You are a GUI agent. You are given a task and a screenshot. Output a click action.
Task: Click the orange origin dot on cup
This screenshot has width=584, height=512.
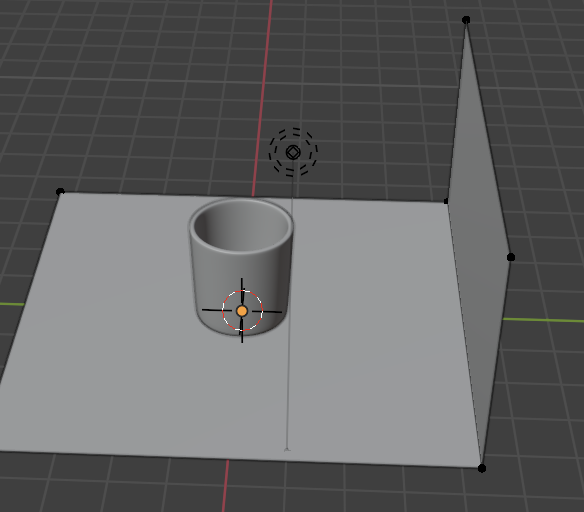(242, 311)
